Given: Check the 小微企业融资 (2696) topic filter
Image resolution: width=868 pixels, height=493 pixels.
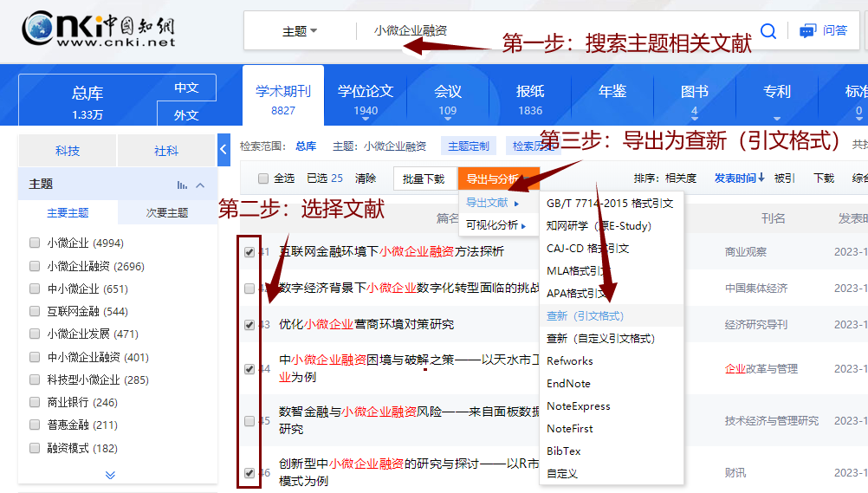Looking at the screenshot, I should pyautogui.click(x=35, y=266).
